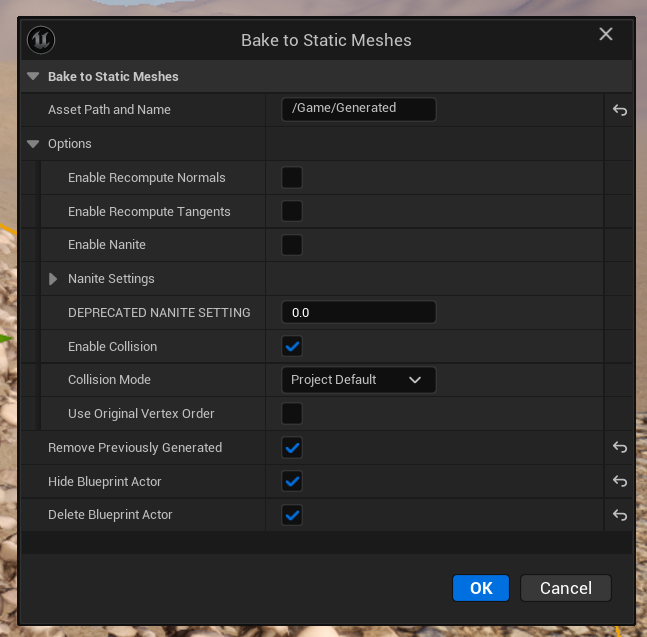Reset Remove Previously Generated to default
The width and height of the screenshot is (647, 637).
[619, 448]
